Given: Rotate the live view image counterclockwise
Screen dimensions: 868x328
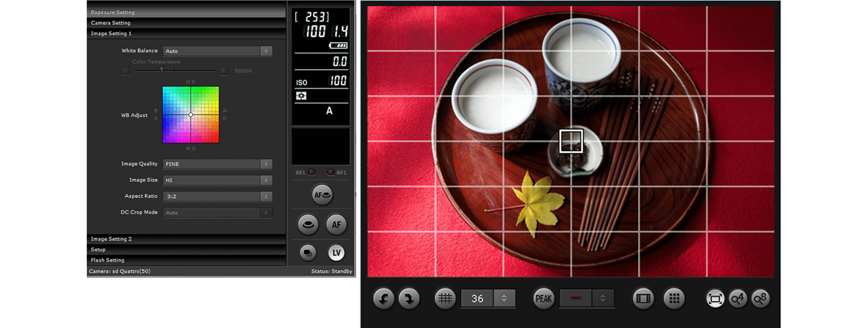Looking at the screenshot, I should click(x=383, y=299).
